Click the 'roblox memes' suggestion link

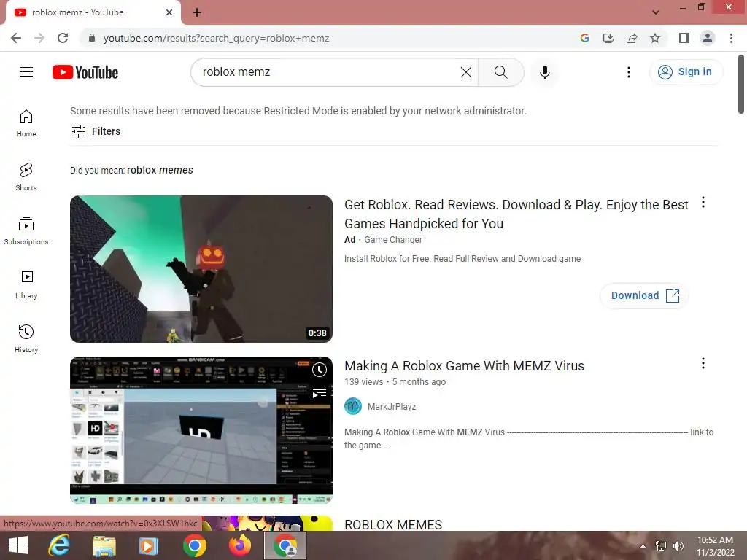160,170
